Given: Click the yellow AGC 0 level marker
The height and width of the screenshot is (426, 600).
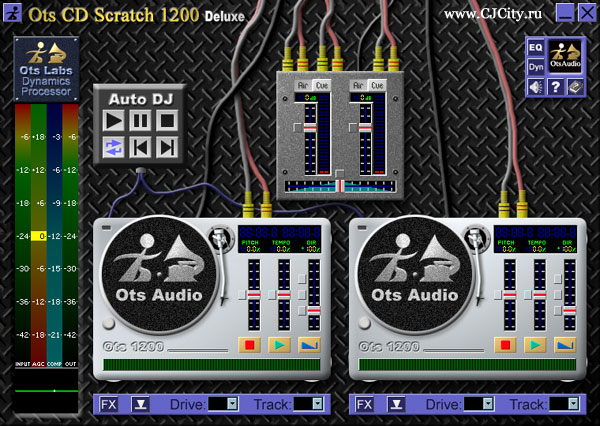Looking at the screenshot, I should coord(39,236).
